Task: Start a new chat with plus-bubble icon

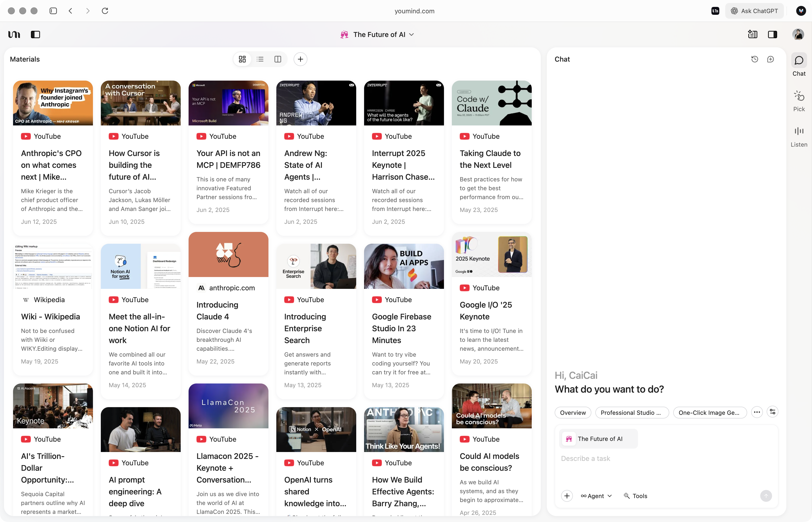Action: (x=770, y=59)
